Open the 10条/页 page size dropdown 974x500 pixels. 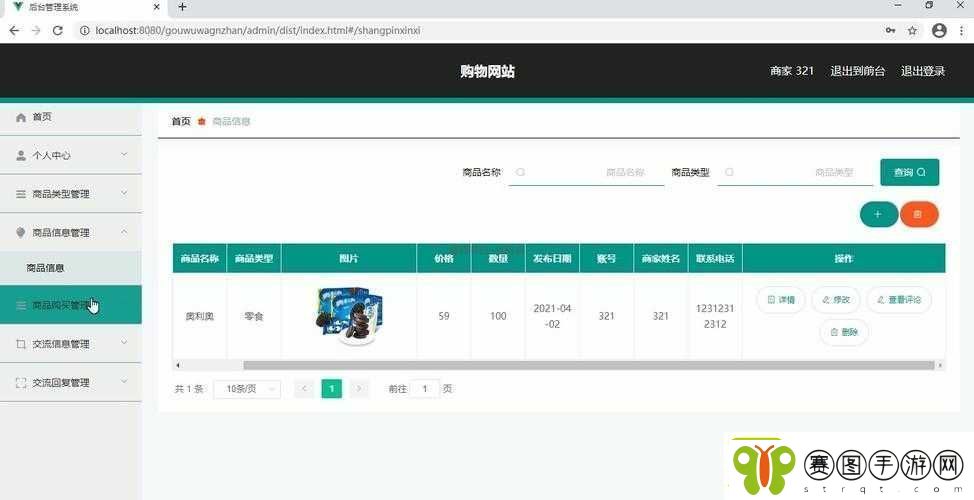coord(247,389)
